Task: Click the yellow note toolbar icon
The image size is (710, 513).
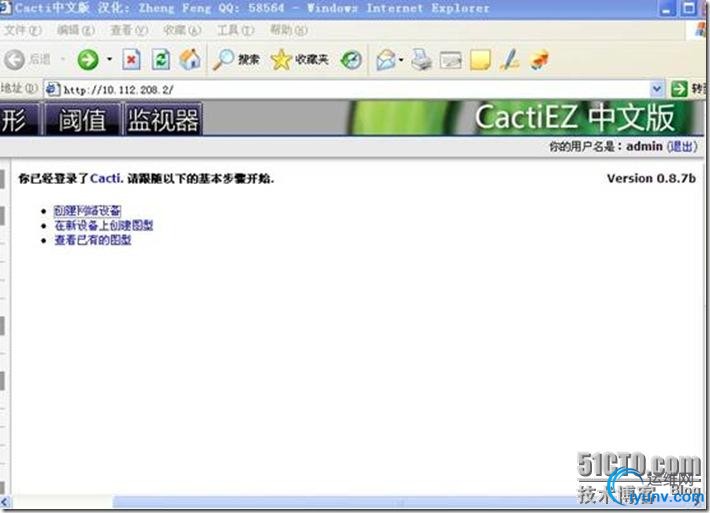Action: point(480,60)
